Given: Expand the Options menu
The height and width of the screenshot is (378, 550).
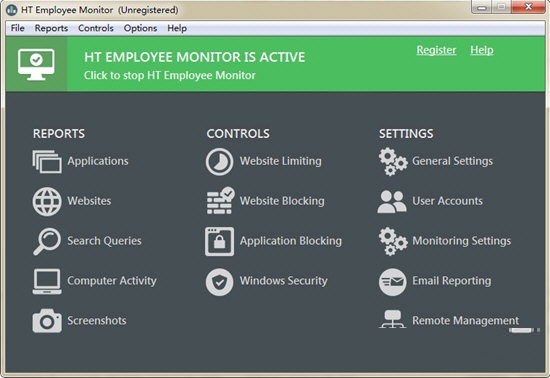Looking at the screenshot, I should click(x=140, y=28).
